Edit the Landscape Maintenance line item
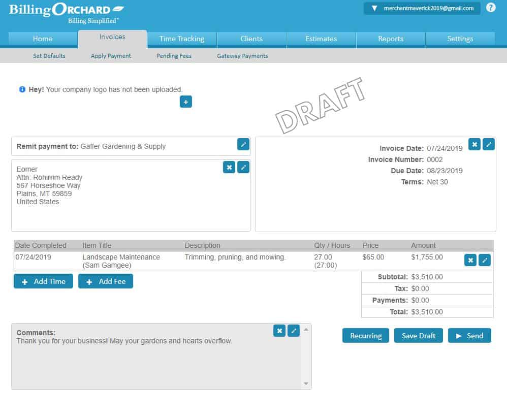Screen dimensions: 507x420 coord(484,260)
